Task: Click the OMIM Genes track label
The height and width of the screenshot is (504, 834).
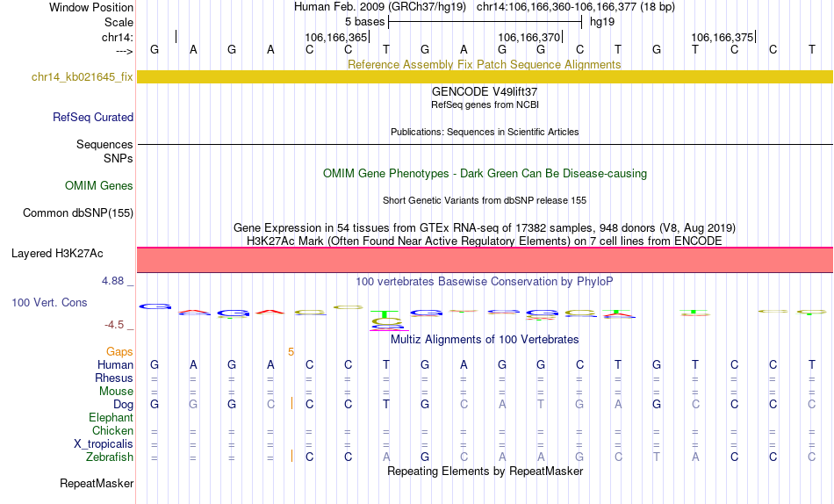Action: 98,186
